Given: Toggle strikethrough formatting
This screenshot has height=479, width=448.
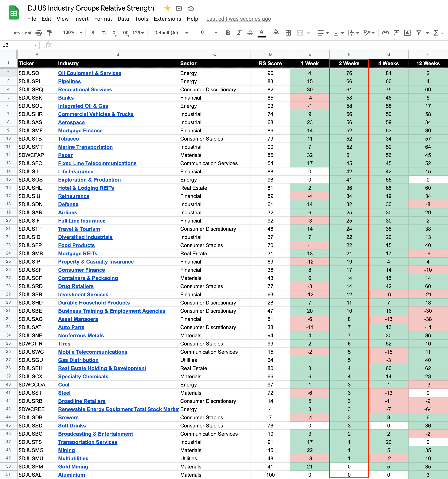Looking at the screenshot, I should click(x=250, y=33).
